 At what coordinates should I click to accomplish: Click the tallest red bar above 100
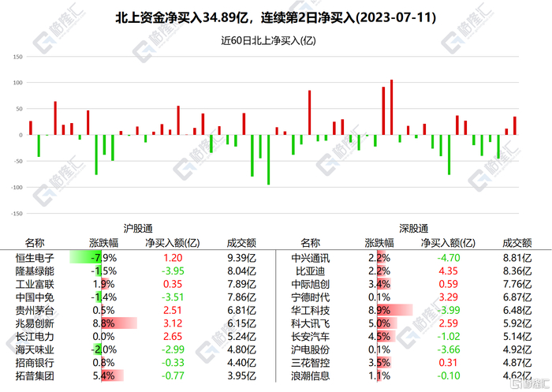[391, 107]
